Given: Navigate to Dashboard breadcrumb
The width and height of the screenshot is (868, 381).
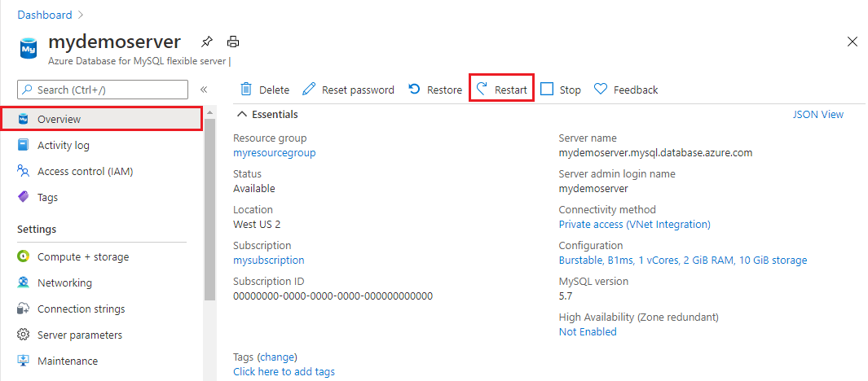Looking at the screenshot, I should (44, 15).
